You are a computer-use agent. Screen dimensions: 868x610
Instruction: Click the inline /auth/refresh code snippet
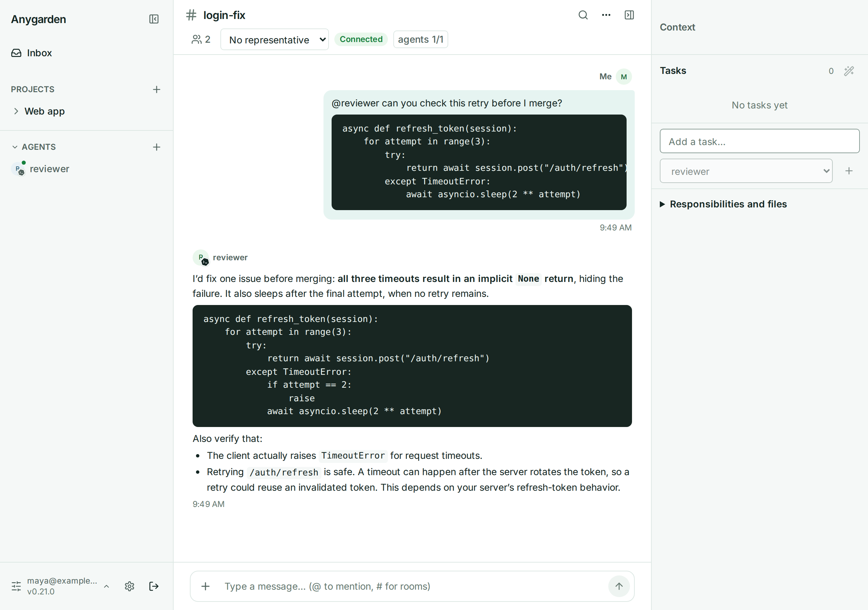283,472
